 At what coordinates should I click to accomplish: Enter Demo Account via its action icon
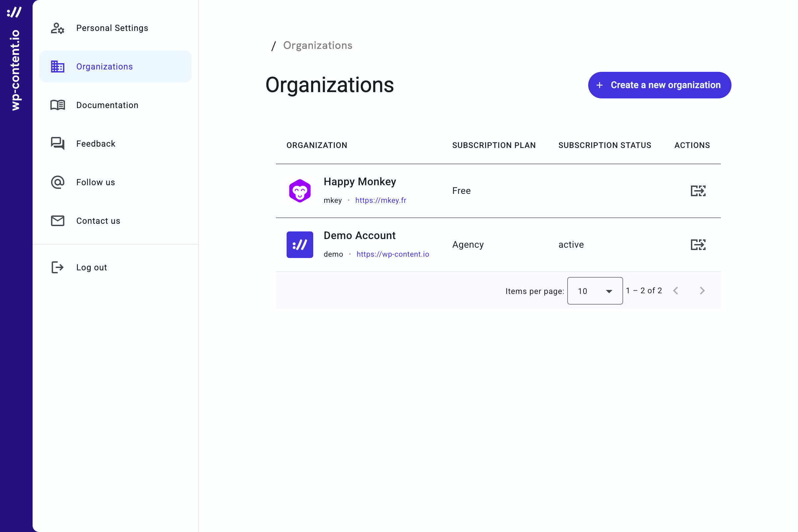[x=698, y=245]
